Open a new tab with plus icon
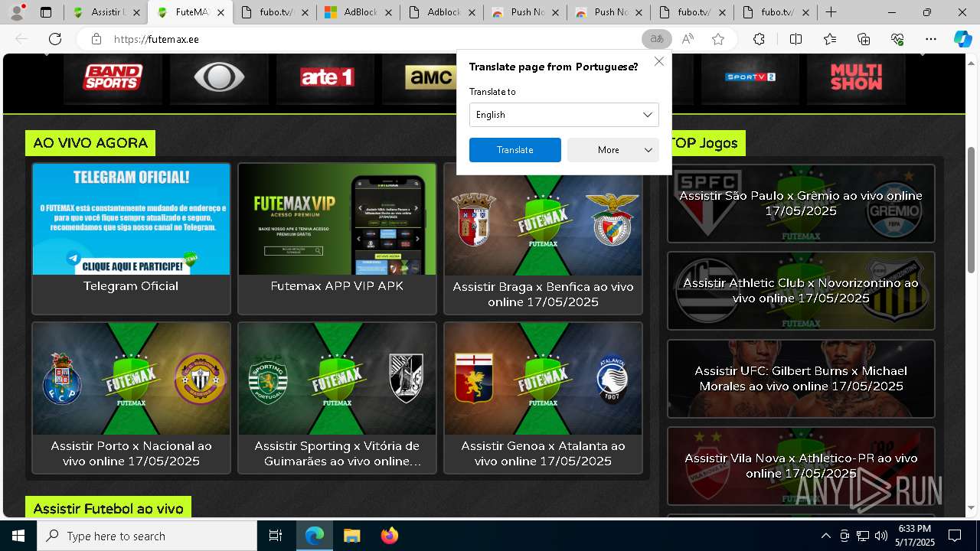This screenshot has width=980, height=551. [x=831, y=12]
